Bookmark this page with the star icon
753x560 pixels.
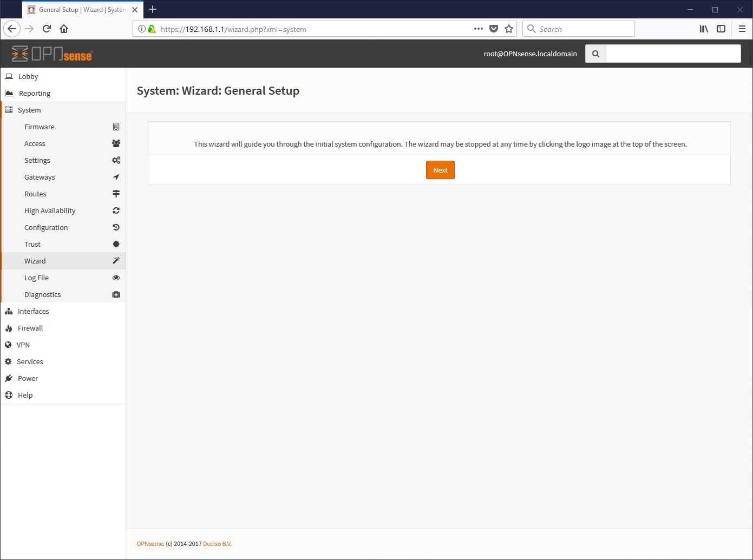tap(509, 29)
